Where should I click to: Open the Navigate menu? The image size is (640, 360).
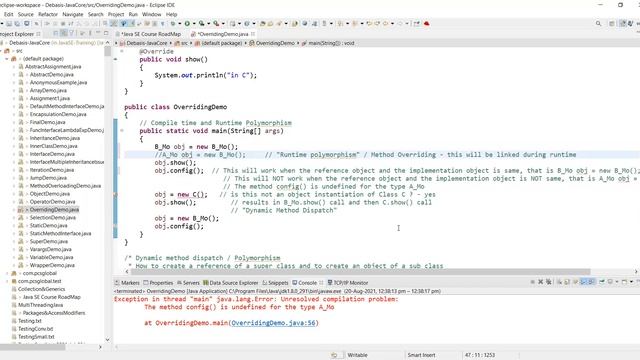point(73,14)
